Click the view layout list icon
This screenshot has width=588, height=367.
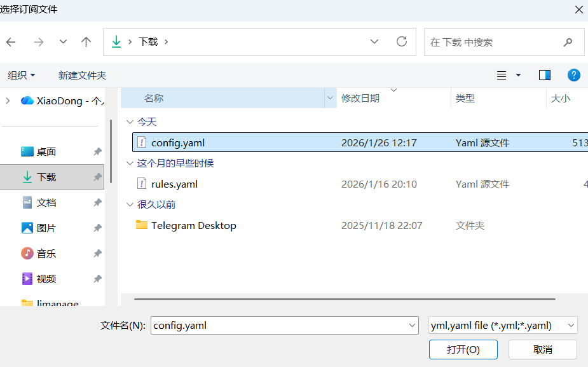(x=502, y=75)
